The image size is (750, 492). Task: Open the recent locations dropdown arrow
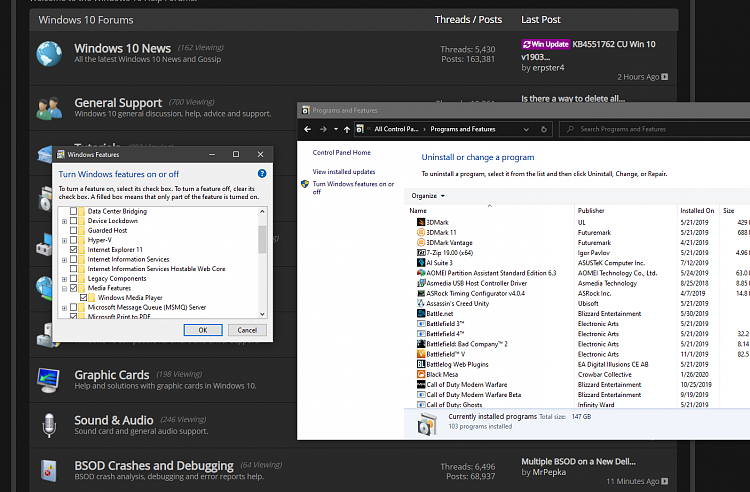tap(336, 129)
